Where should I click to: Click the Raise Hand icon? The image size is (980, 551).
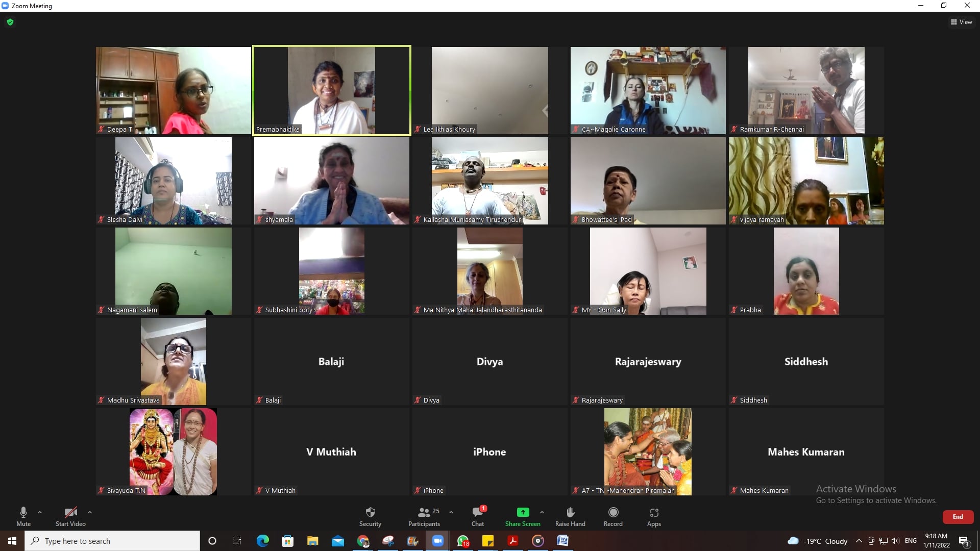pos(570,512)
